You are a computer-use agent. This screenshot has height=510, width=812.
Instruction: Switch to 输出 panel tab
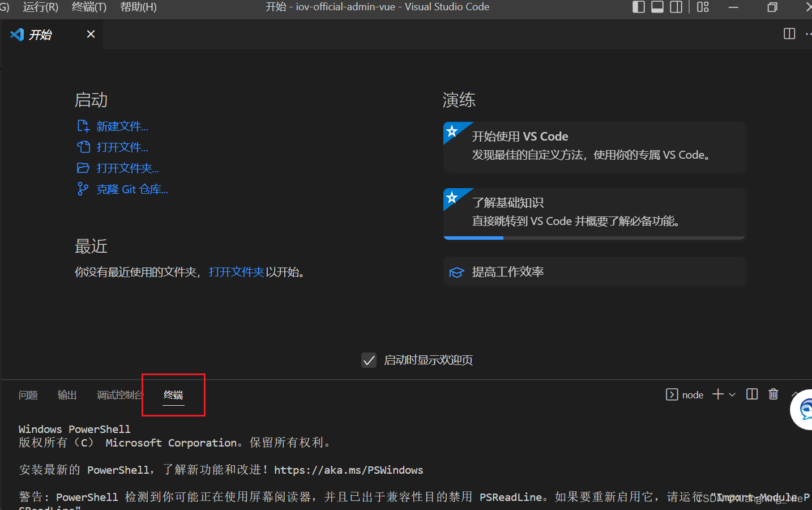click(67, 395)
